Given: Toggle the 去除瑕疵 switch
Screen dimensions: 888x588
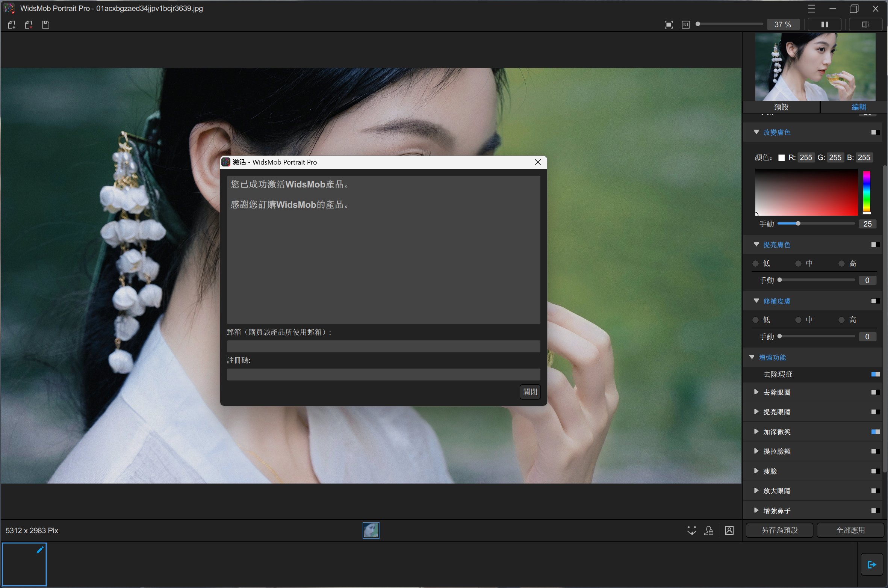Looking at the screenshot, I should tap(876, 374).
